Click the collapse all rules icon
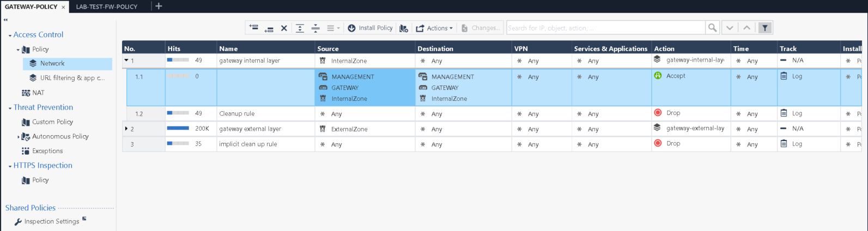This screenshot has width=868, height=231. pyautogui.click(x=315, y=28)
